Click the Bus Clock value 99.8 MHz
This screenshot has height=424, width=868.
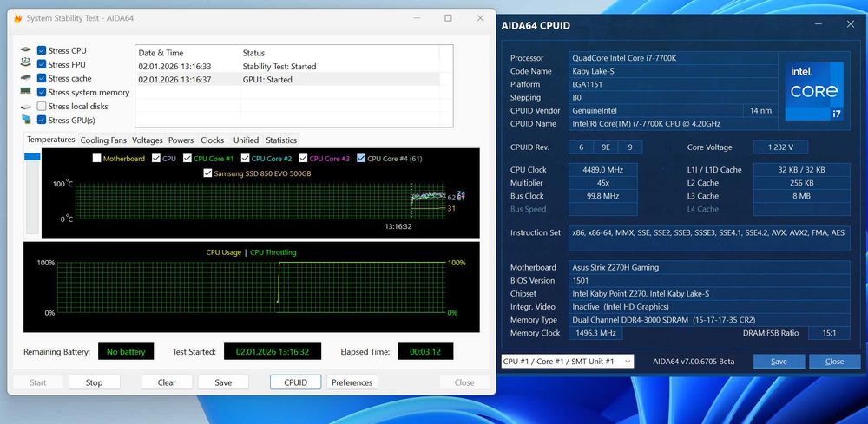[x=603, y=196]
